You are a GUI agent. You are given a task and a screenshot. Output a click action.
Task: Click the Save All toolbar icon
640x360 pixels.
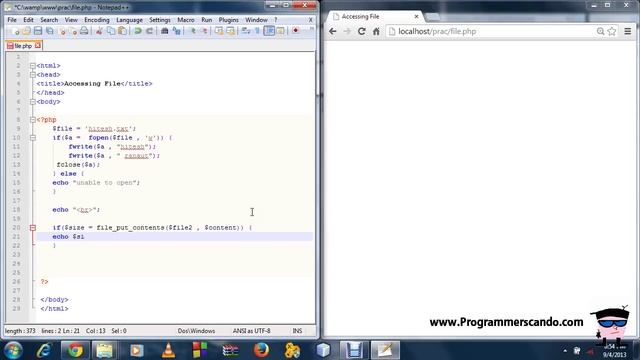point(50,31)
